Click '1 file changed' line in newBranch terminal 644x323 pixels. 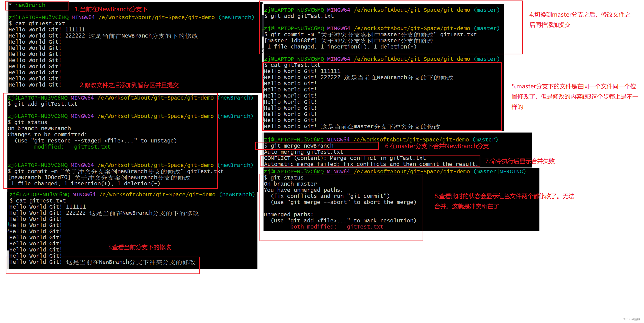[85, 184]
